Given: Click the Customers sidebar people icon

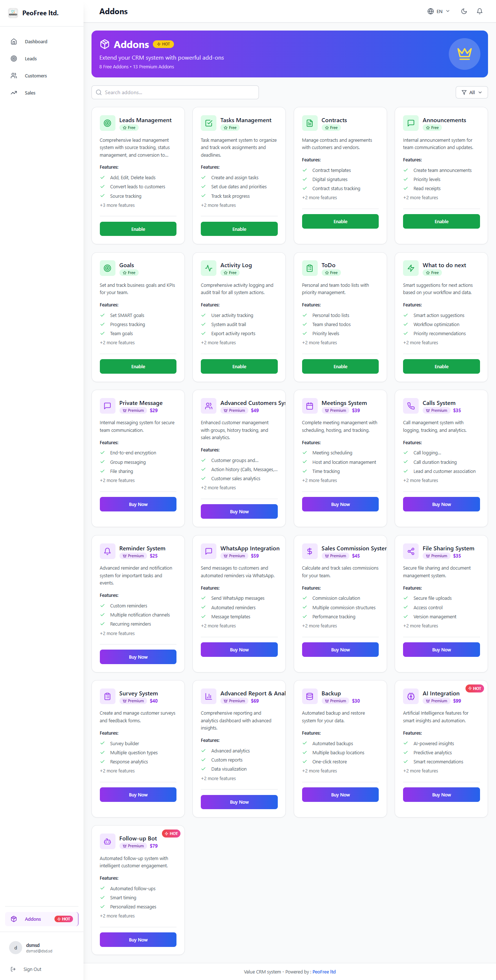Looking at the screenshot, I should tap(14, 76).
